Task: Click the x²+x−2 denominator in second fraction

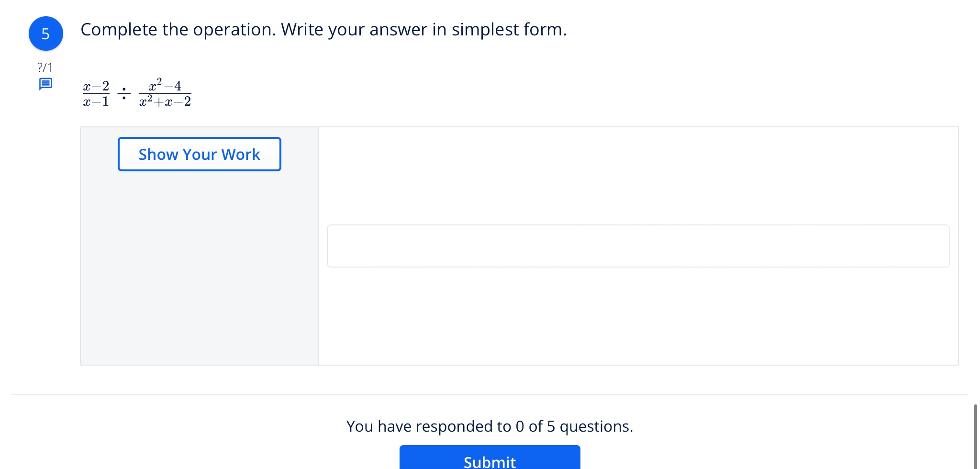Action: pyautogui.click(x=165, y=101)
